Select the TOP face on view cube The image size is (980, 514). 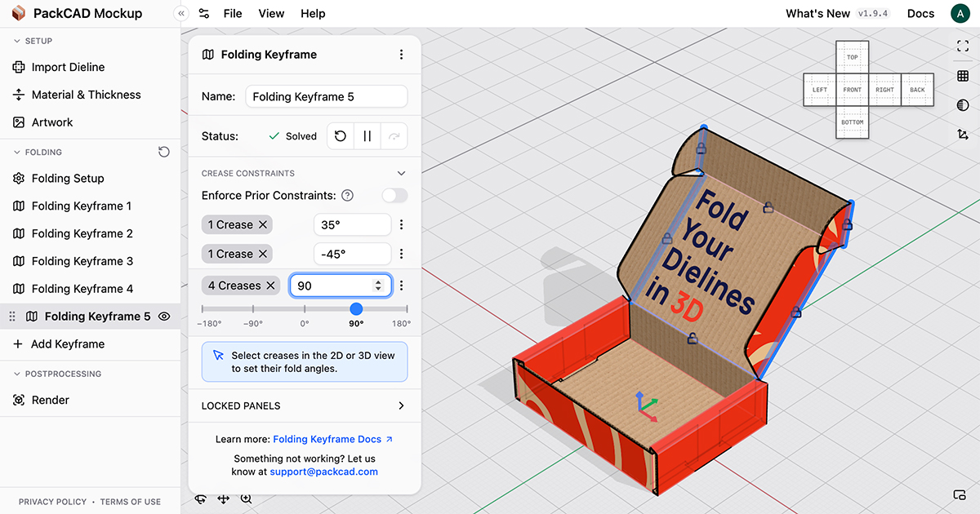pos(853,57)
